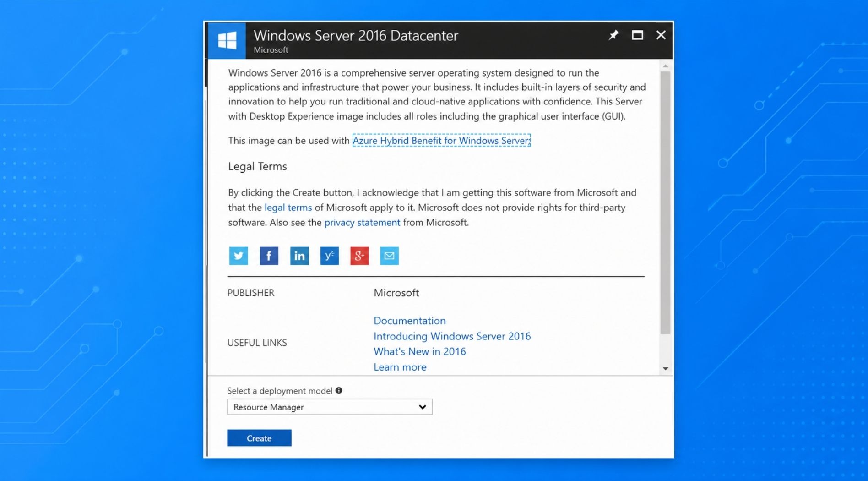868x481 pixels.
Task: Pin the blade with pushpin icon
Action: [613, 35]
